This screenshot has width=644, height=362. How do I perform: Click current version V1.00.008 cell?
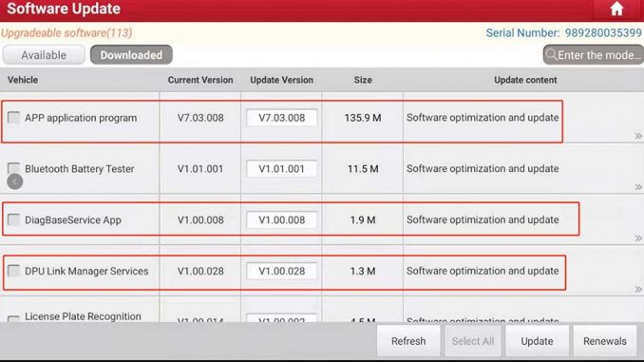point(200,220)
